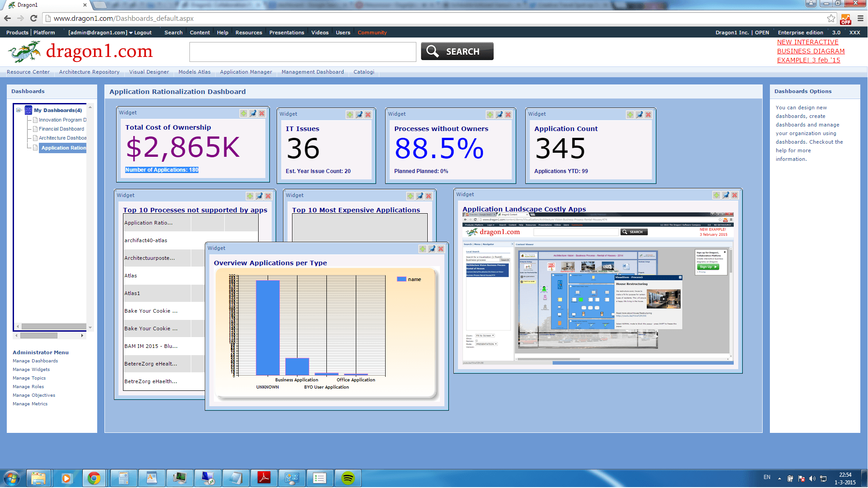Open the Presentations menu

(x=287, y=33)
